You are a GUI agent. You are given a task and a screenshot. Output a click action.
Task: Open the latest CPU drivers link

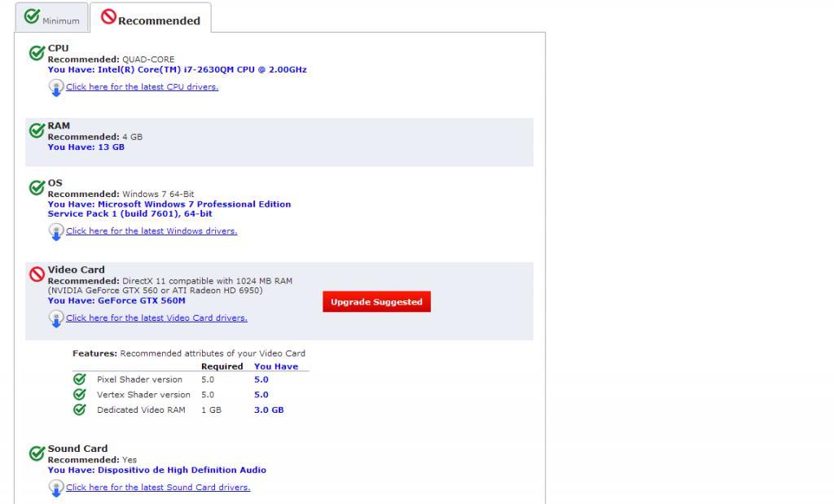pos(142,86)
